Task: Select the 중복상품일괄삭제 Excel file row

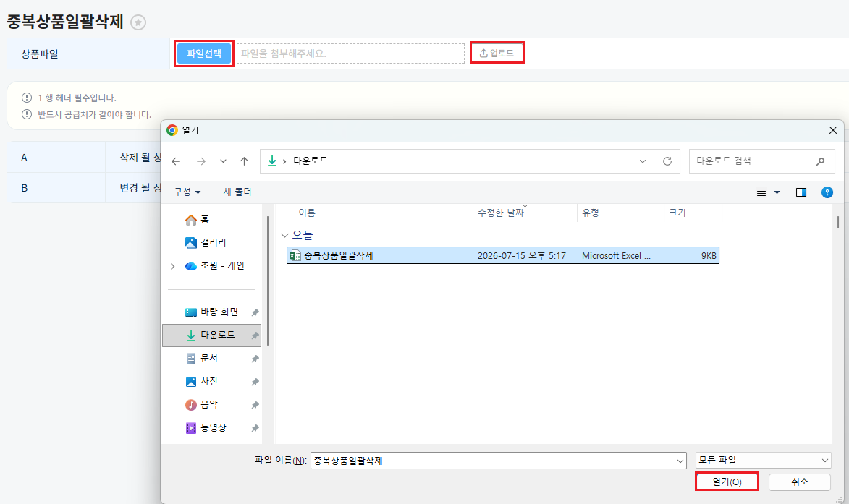Action: point(502,256)
